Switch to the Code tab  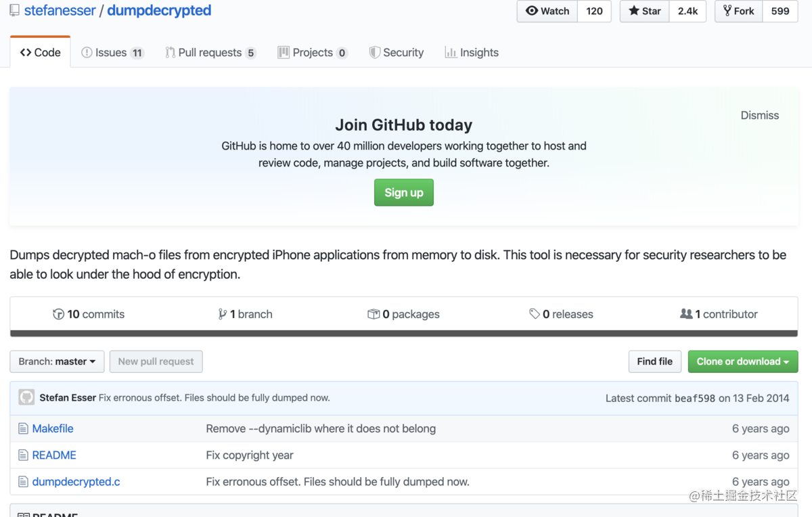point(41,52)
